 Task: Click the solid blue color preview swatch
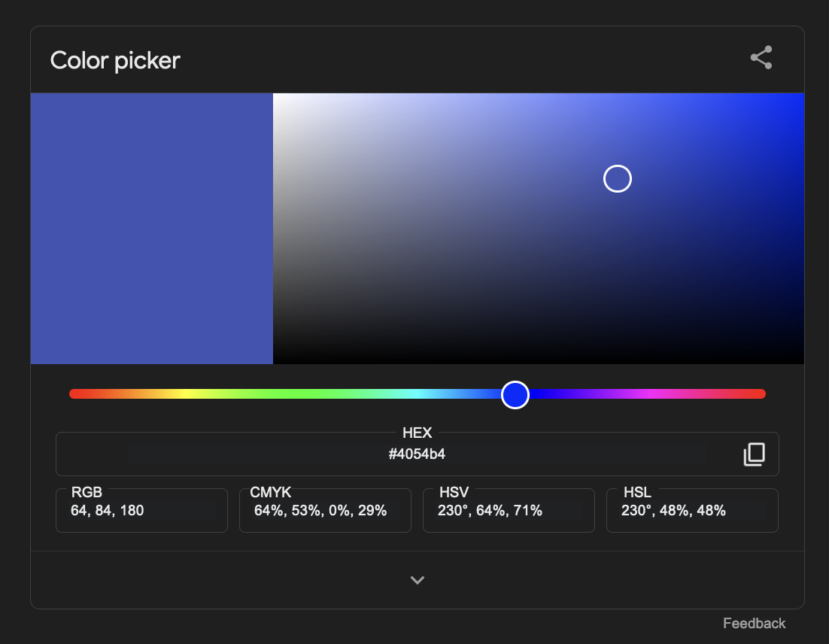pyautogui.click(x=151, y=229)
